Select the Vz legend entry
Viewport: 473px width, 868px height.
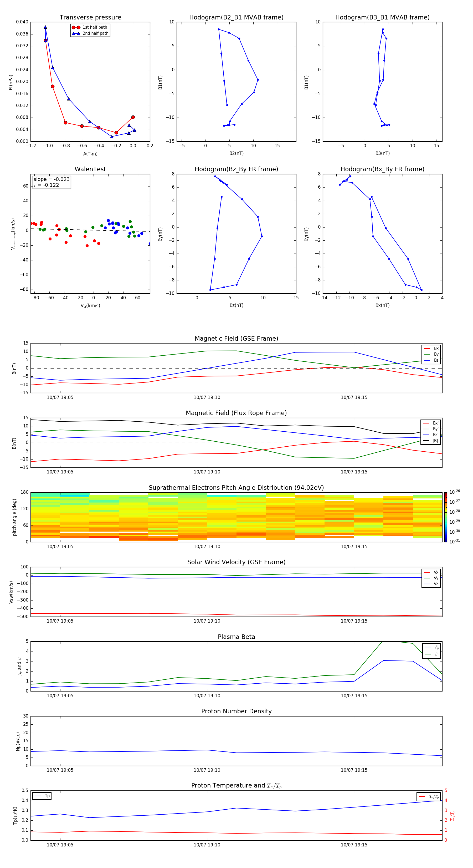[x=431, y=584]
